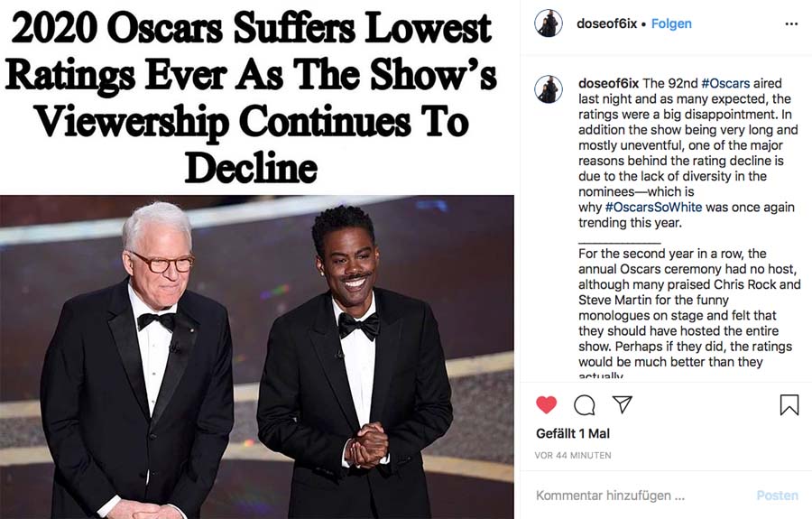Open doseof6ix username in the caption

tap(609, 83)
